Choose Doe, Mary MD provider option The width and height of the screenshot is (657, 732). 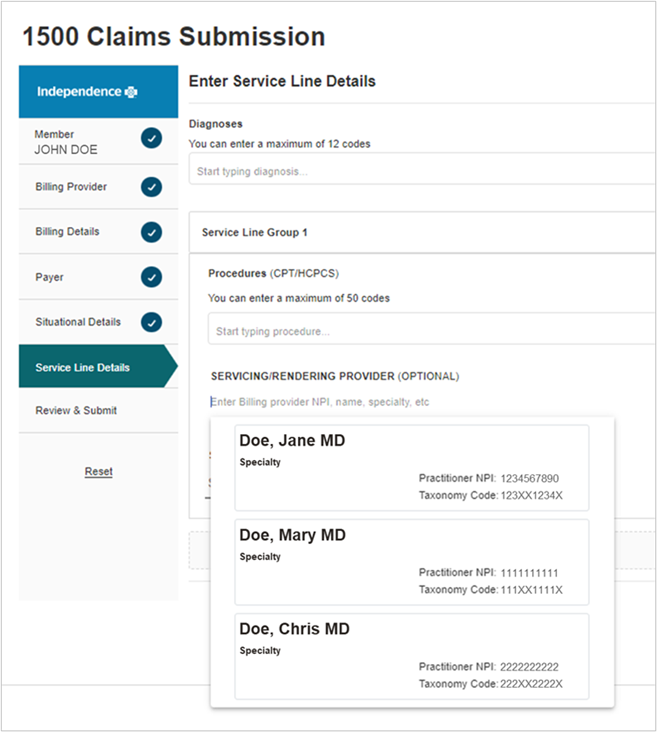411,562
